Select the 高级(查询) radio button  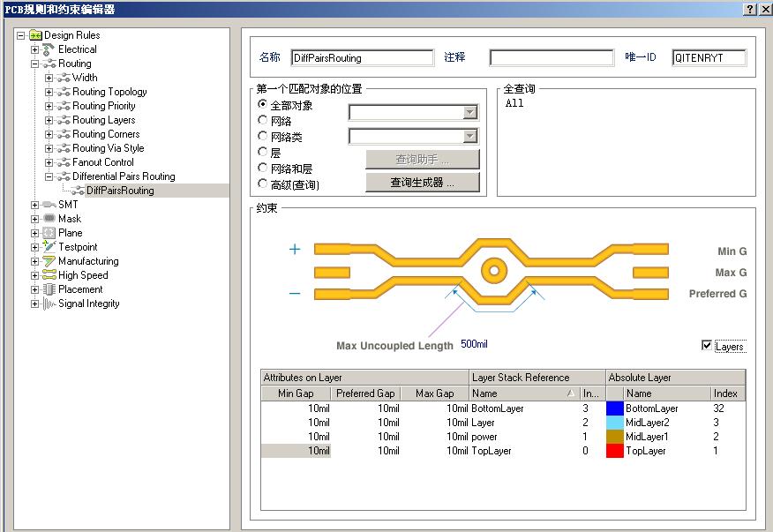pos(263,184)
